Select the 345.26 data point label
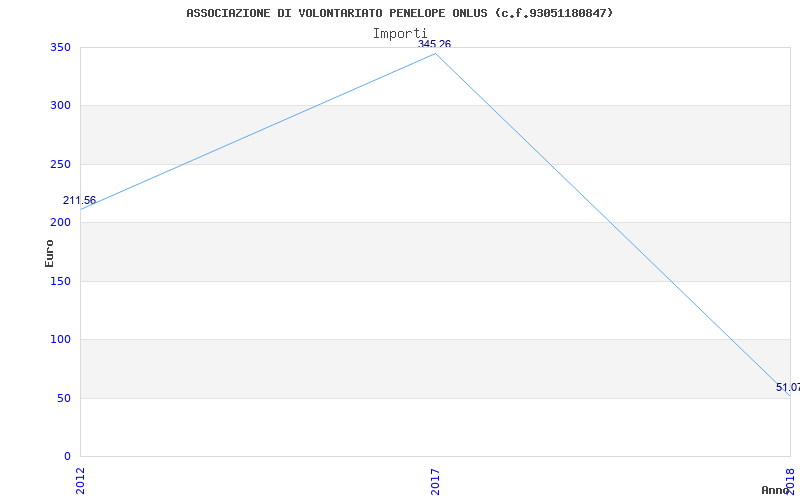Screen dimensions: 800x500 coord(434,44)
